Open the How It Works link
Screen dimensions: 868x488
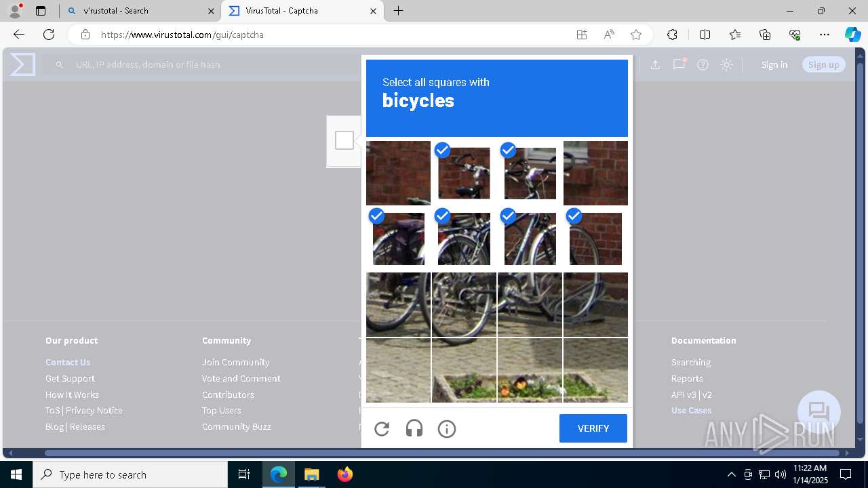[x=72, y=394]
